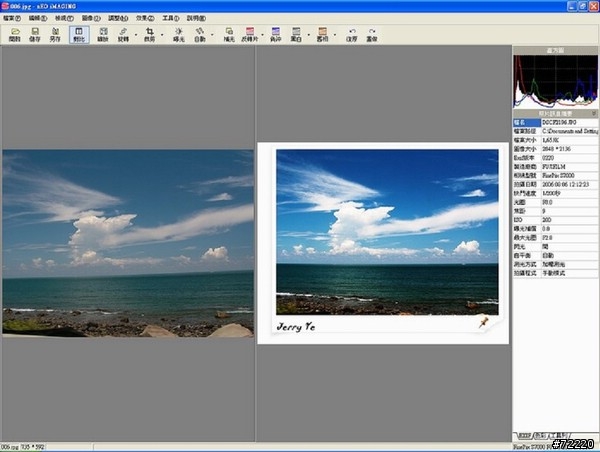The image size is (600, 452).
Task: Expand the dropdown arrow beside Frame (邊框)
Action: pyautogui.click(x=334, y=35)
